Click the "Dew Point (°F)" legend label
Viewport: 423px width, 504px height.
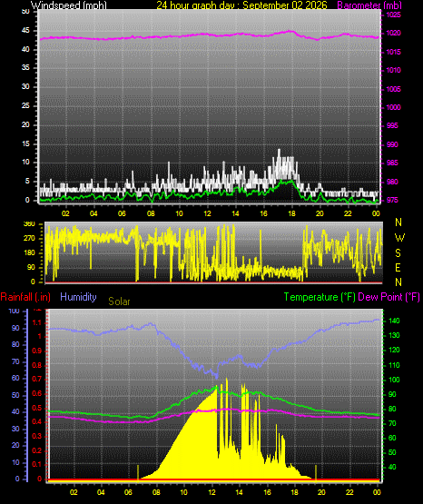tap(389, 297)
